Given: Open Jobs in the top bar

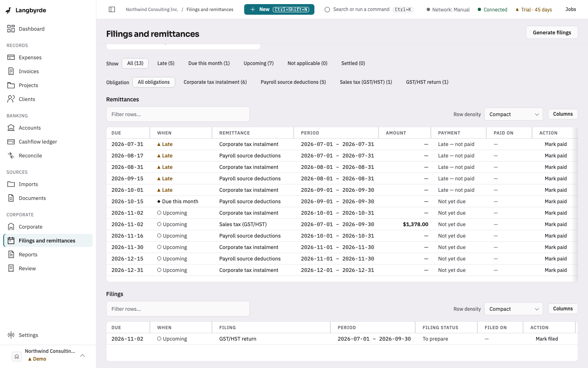Looking at the screenshot, I should [x=570, y=9].
